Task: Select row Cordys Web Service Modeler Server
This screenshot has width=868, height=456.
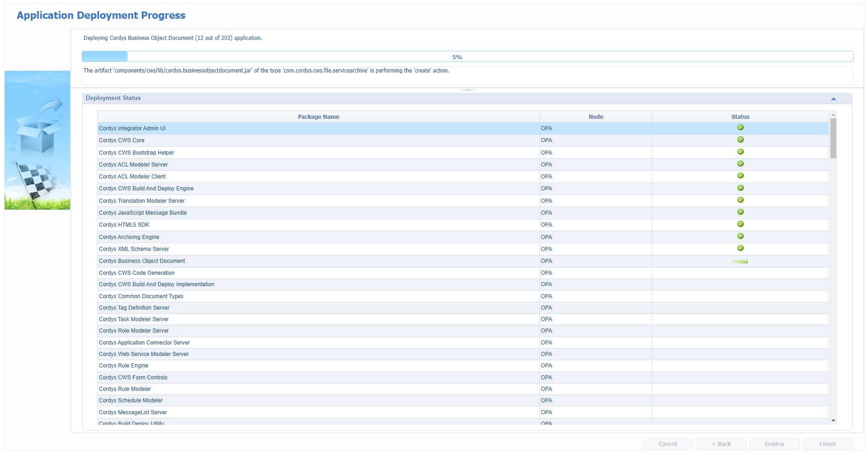Action: 463,354
